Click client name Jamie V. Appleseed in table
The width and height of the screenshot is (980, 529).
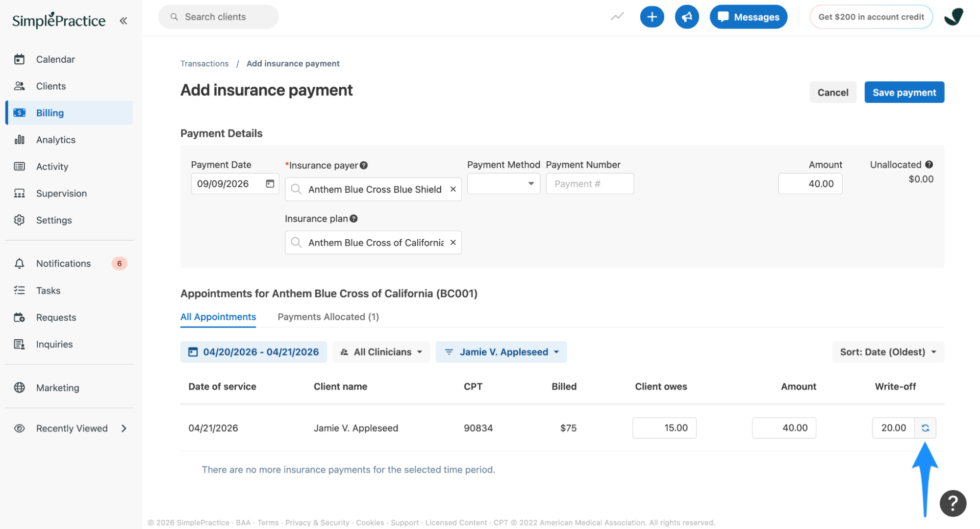(x=355, y=428)
